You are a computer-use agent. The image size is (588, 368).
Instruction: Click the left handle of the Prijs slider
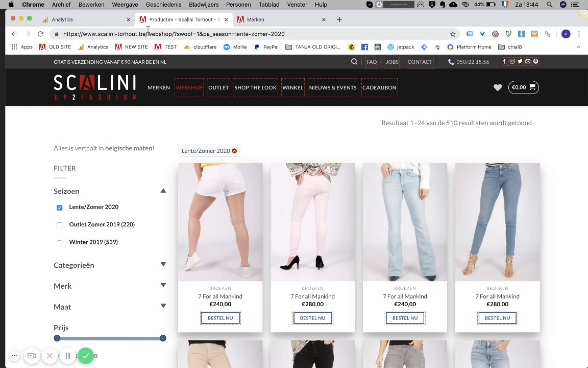click(57, 338)
